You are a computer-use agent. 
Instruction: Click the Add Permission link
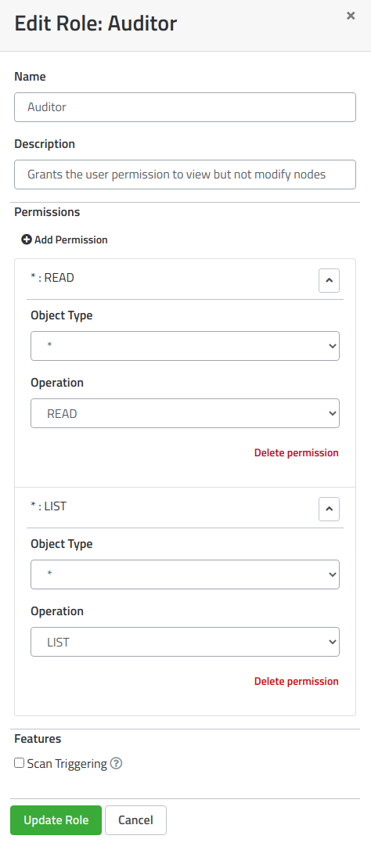pyautogui.click(x=64, y=240)
